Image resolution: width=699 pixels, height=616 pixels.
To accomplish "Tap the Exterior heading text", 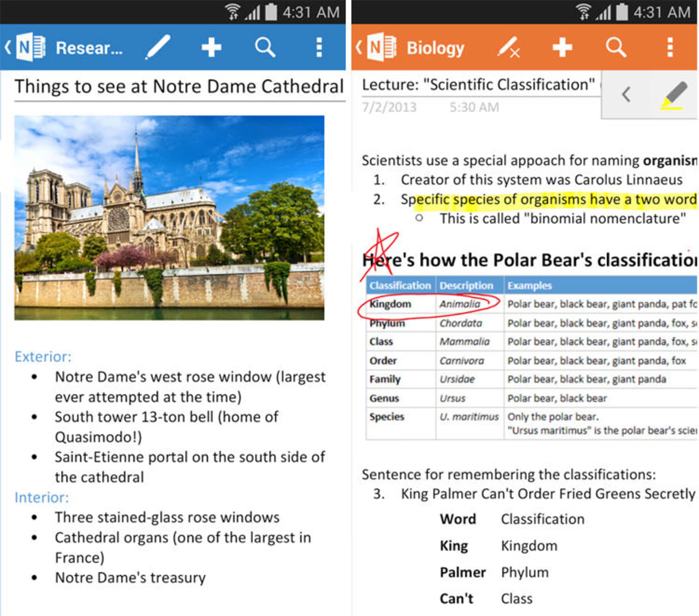I will 43,356.
